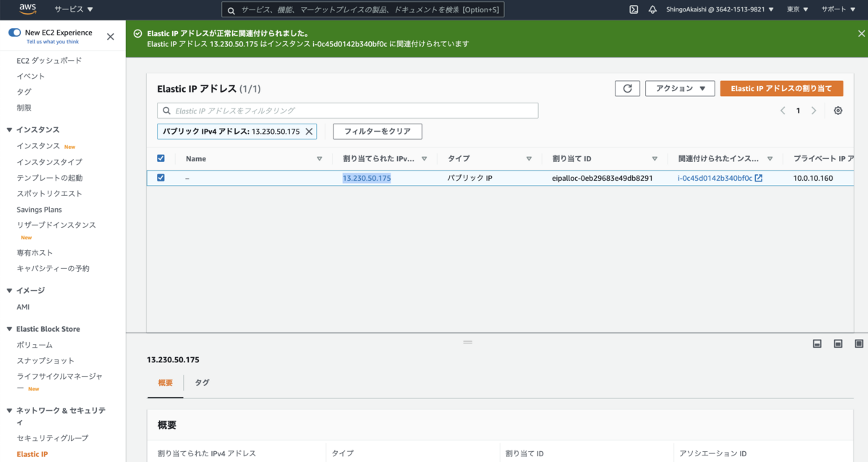Focus the Elastic IP filter input
The height and width of the screenshot is (462, 868).
[x=348, y=111]
